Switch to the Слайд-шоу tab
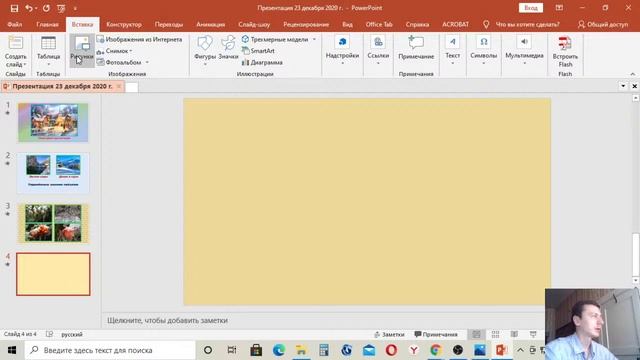Viewport: 640px width, 360px height. [x=254, y=24]
